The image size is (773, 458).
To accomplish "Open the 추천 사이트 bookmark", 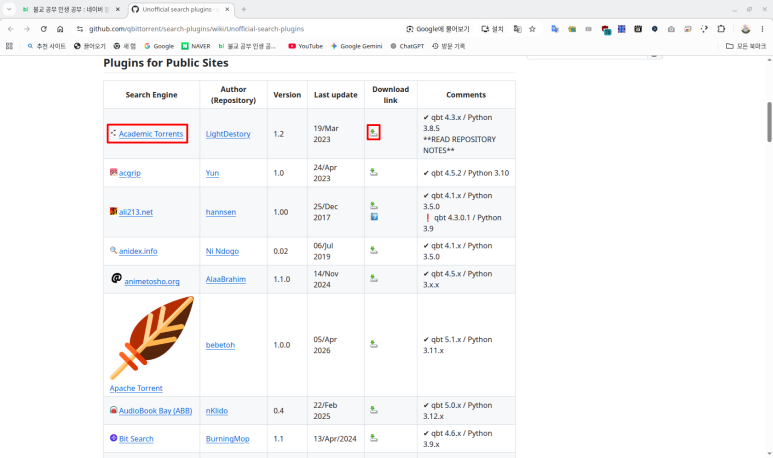I will coord(46,46).
